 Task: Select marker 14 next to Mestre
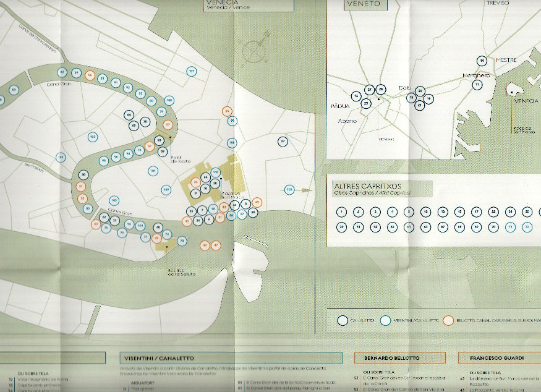pos(482,61)
